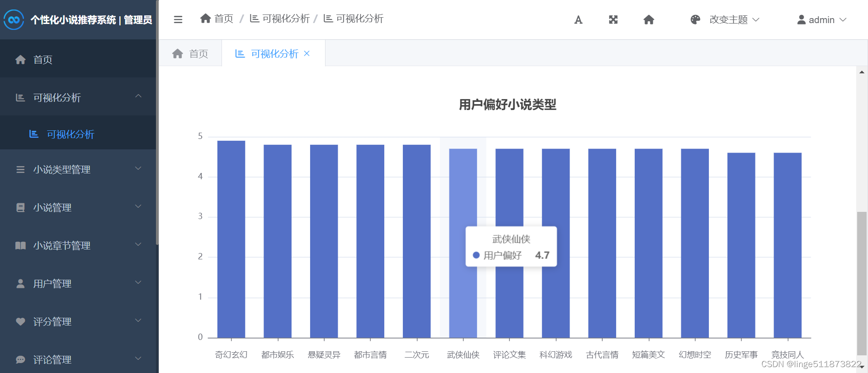Screen dimensions: 868x373
Task: Click the home icon in the top toolbar
Action: 649,19
